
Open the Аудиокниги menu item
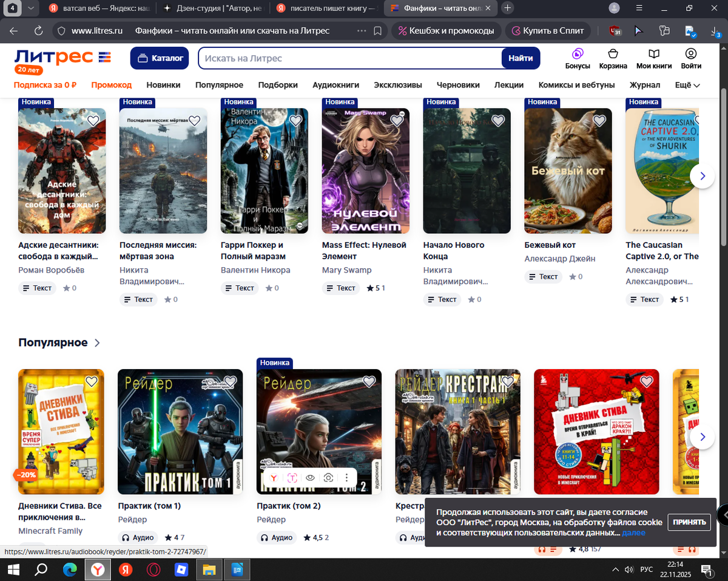(x=336, y=85)
